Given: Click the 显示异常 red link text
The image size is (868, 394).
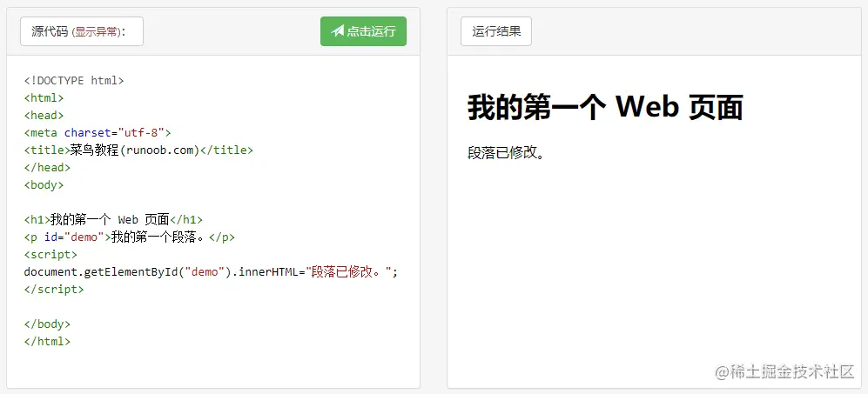Looking at the screenshot, I should pos(97,32).
